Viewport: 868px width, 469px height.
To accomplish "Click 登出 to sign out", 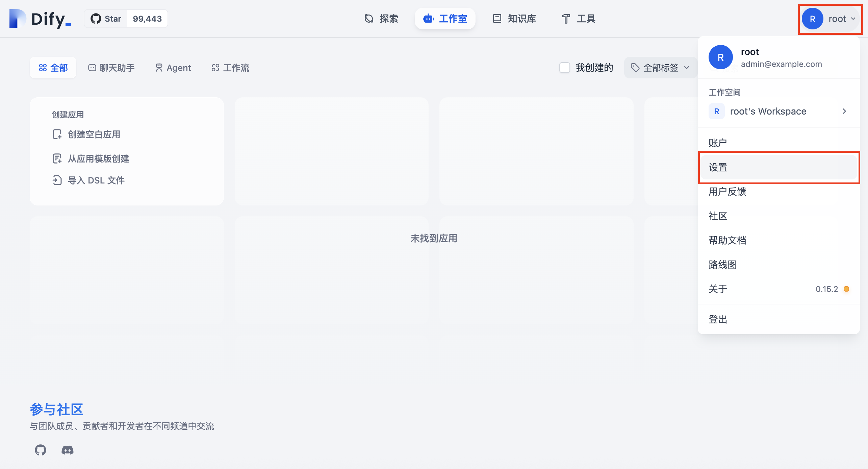I will point(717,319).
